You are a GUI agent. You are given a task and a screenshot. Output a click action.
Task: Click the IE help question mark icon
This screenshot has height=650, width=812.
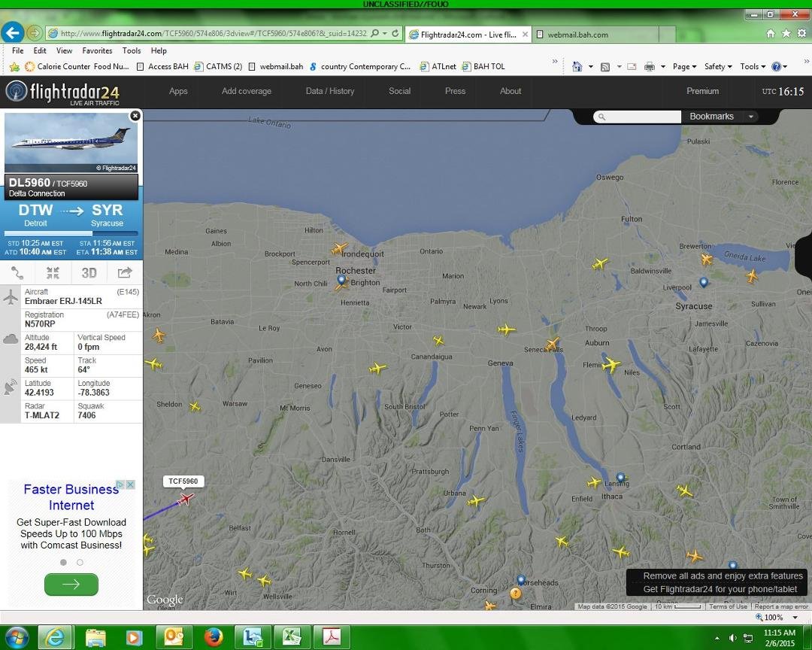tap(776, 66)
